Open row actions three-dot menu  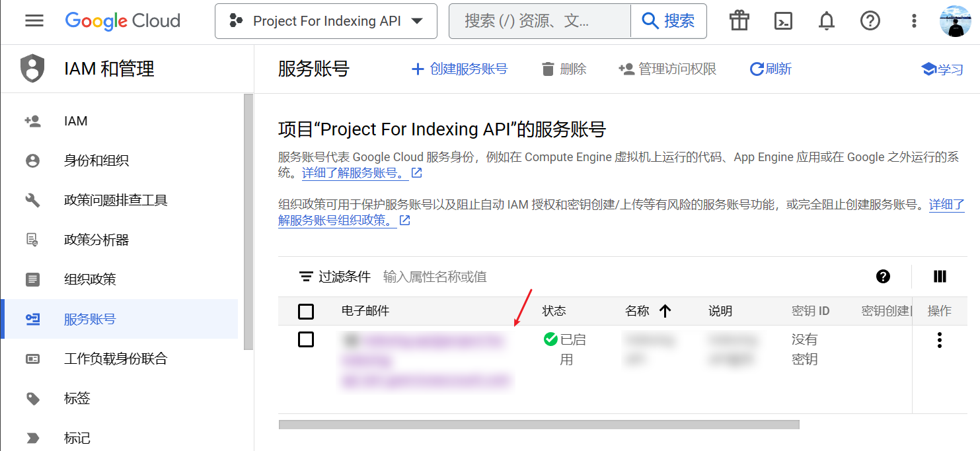click(939, 340)
